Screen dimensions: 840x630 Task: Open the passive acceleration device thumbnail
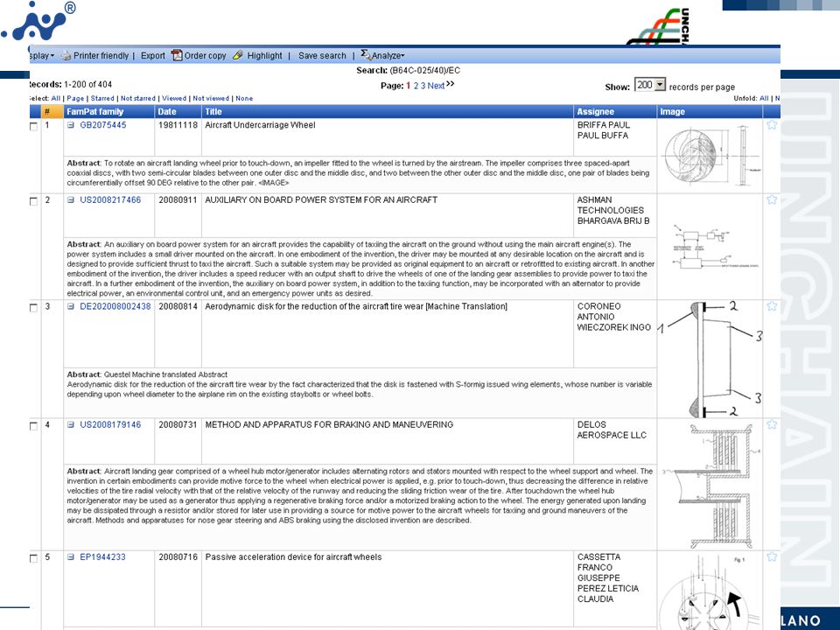pos(710,591)
